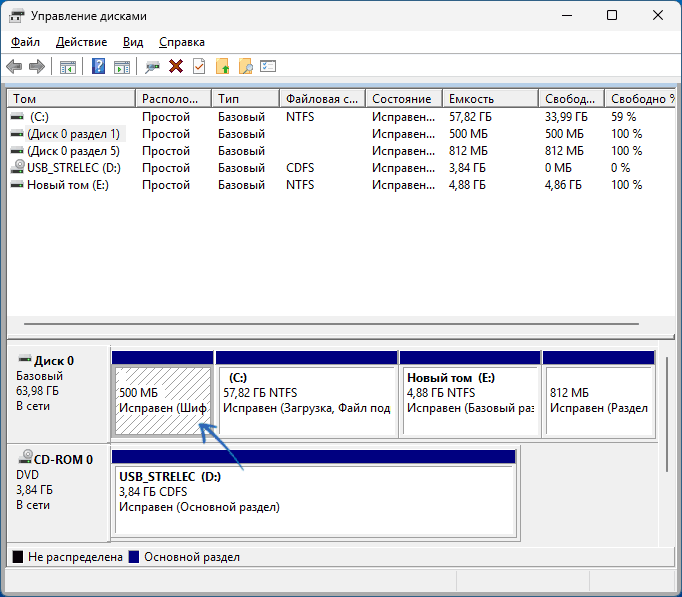Select the (C:) volume row
Image resolution: width=682 pixels, height=597 pixels.
pyautogui.click(x=341, y=117)
